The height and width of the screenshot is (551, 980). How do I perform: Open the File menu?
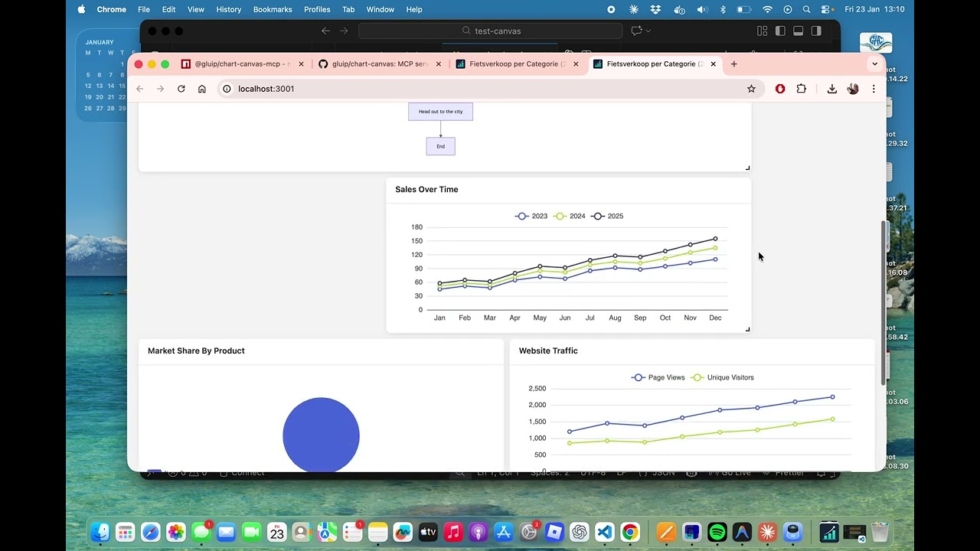pos(144,9)
